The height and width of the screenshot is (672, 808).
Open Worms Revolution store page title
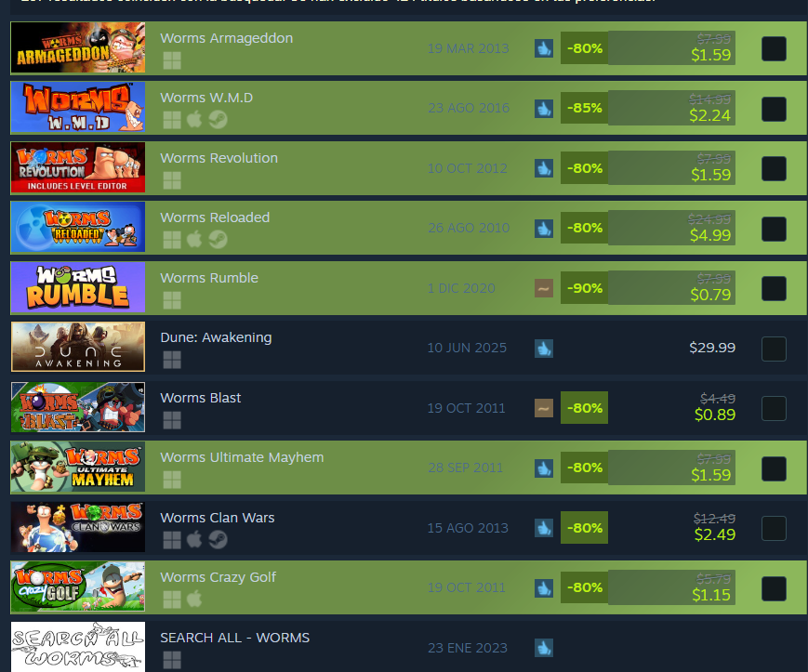pos(219,158)
